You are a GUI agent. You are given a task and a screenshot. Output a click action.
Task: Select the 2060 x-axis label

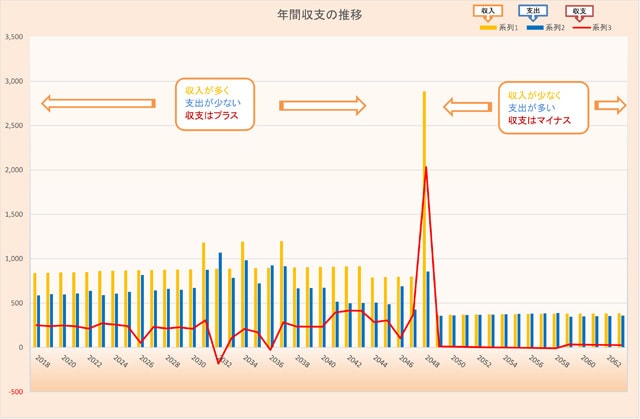(588, 361)
